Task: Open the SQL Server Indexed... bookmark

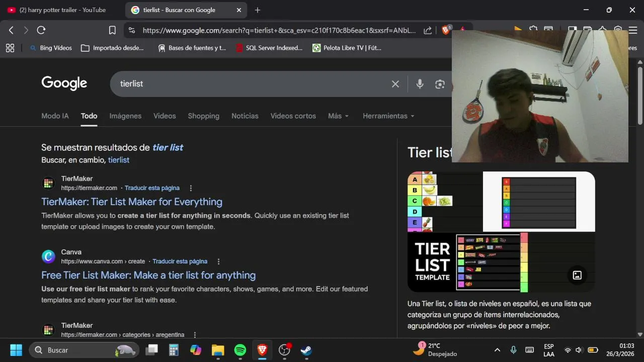Action: 269,48
